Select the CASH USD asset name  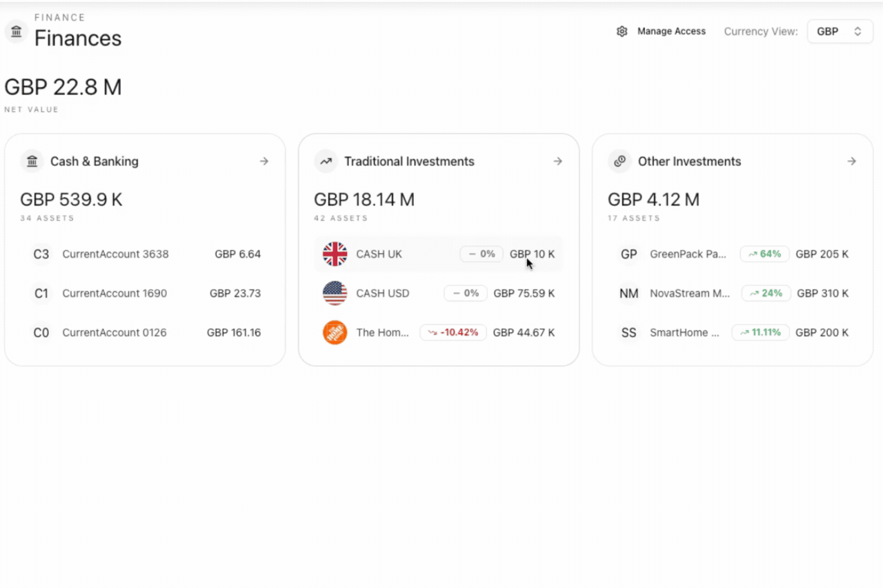383,293
